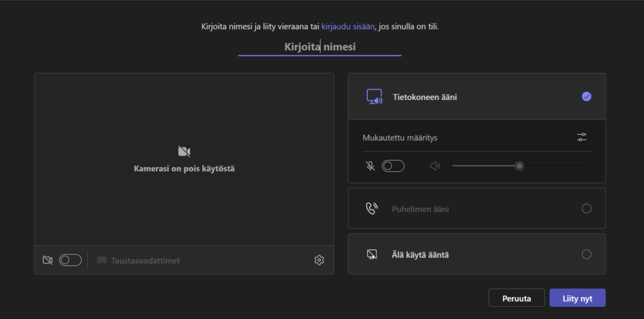This screenshot has width=644, height=319.
Task: Click the camera-off icon in preview
Action: tap(184, 151)
